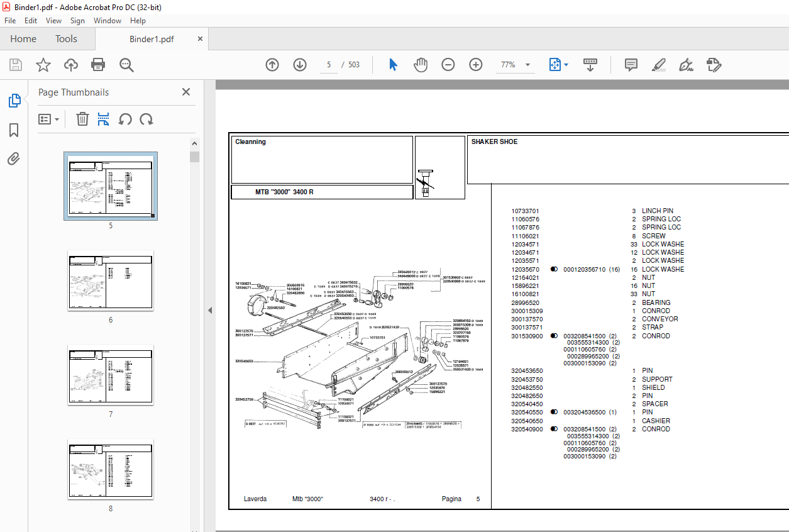Select the Hand pan tool

421,65
